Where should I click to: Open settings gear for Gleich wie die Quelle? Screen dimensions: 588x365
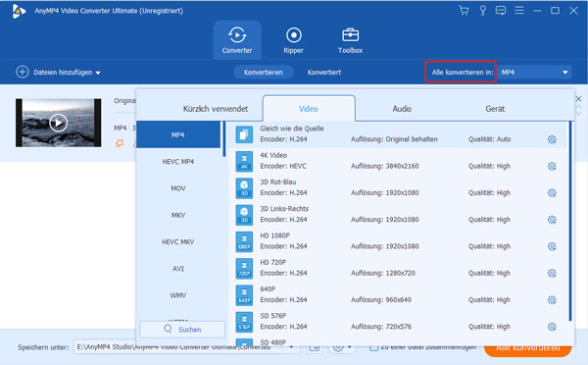pyautogui.click(x=552, y=139)
